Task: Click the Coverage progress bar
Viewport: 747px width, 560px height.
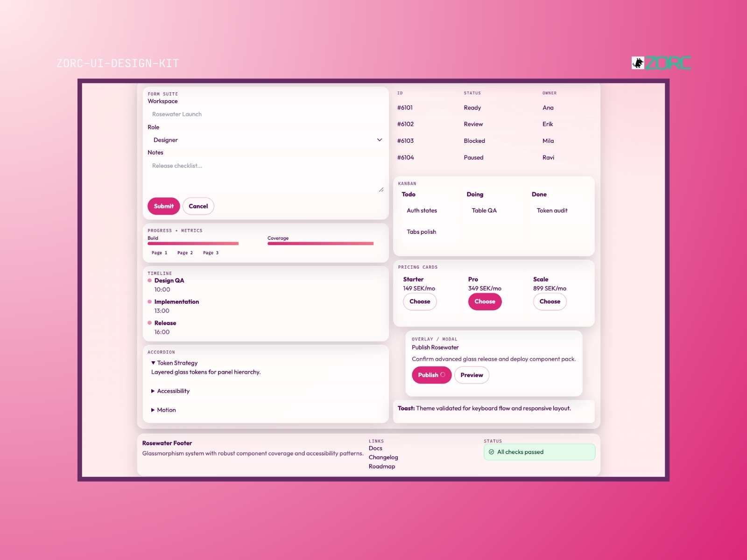Action: click(x=321, y=244)
